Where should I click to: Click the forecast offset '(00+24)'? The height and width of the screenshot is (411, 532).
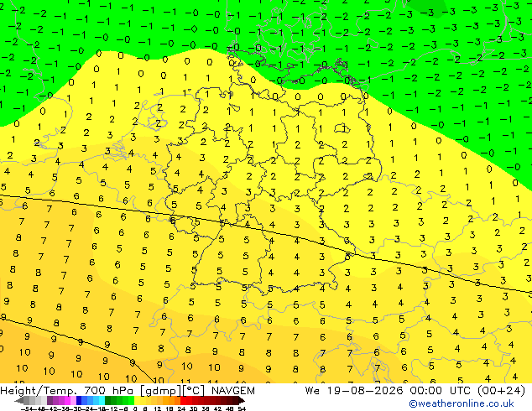point(502,391)
